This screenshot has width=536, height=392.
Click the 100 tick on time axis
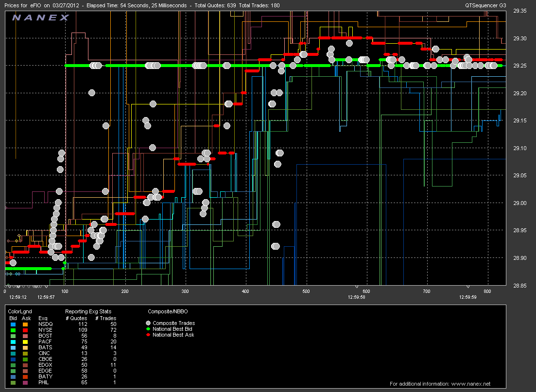point(65,291)
